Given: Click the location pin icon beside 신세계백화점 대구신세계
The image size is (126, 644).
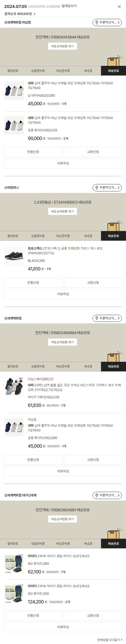Looking at the screenshot, I should coord(97,495).
